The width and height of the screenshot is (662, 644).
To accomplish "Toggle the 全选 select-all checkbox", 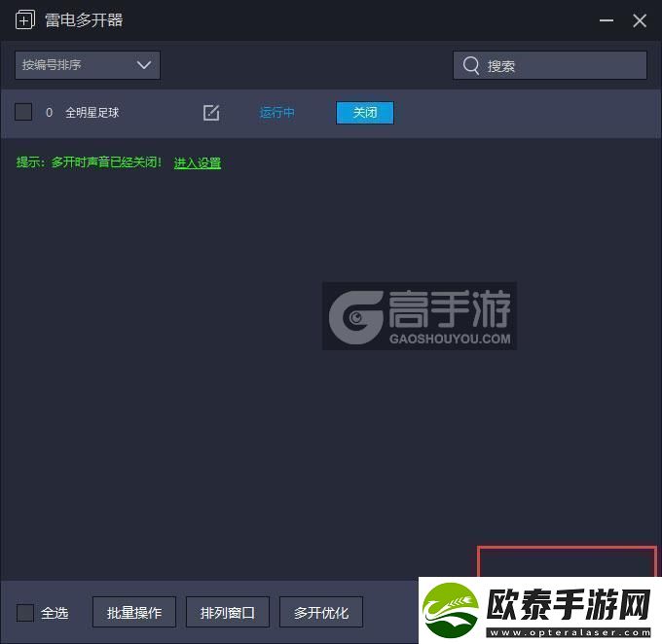I will 25,612.
